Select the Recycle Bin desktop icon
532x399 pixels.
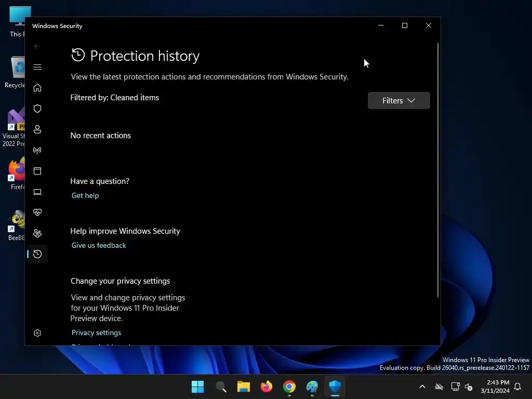[15, 72]
